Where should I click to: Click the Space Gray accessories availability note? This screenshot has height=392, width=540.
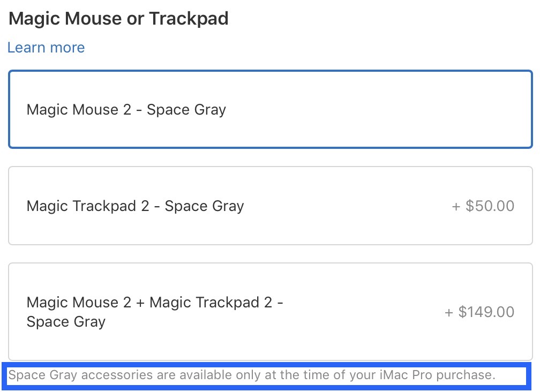coord(252,375)
